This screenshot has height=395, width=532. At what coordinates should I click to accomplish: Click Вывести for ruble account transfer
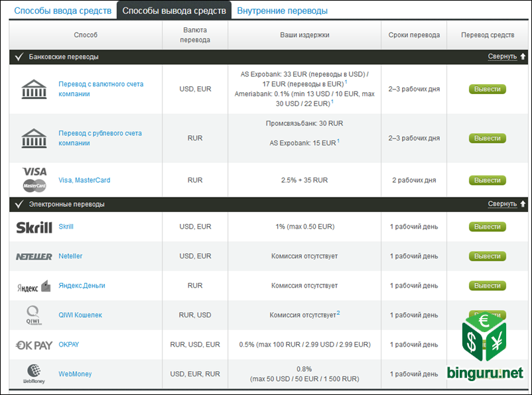[487, 139]
